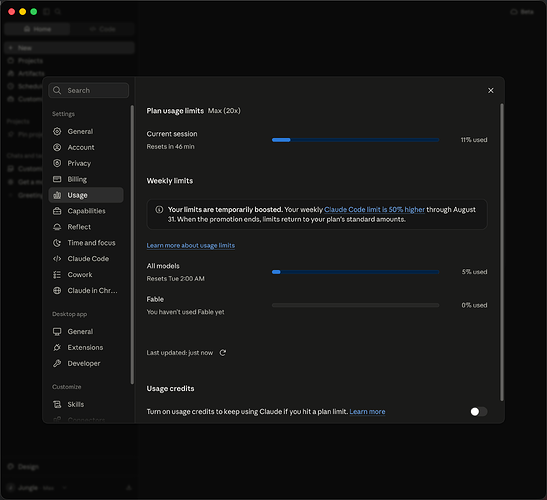Go to Privacy settings
The height and width of the screenshot is (500, 547).
[86, 163]
